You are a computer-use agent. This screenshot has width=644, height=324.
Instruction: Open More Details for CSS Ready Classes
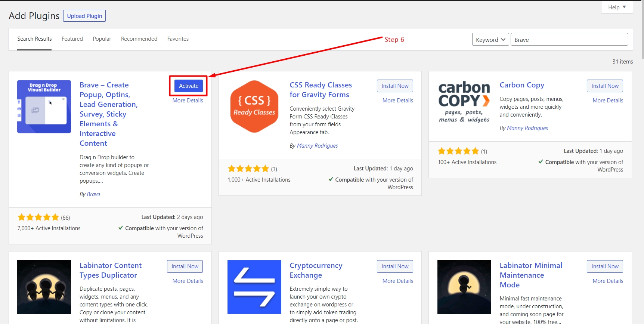click(398, 101)
